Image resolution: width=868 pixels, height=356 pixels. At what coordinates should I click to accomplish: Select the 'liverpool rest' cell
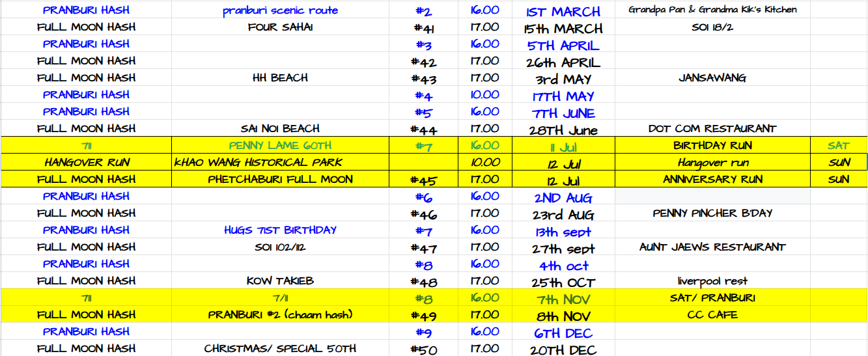pos(712,281)
